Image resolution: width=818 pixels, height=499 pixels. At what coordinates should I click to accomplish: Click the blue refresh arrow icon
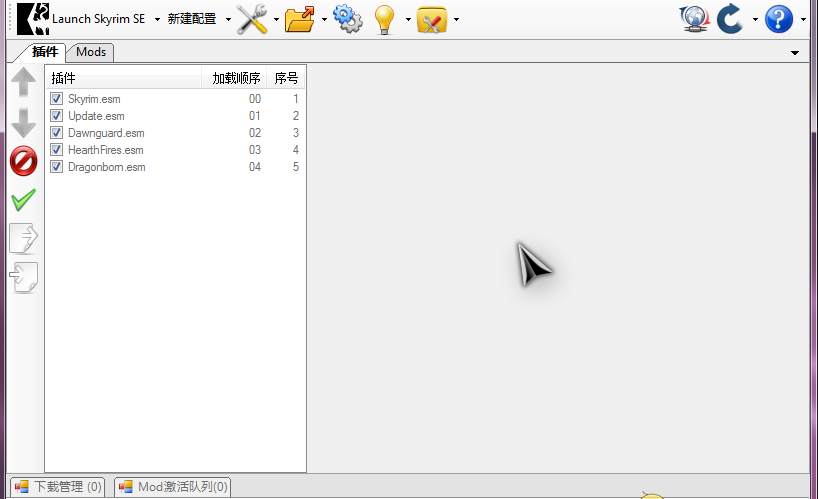coord(730,19)
